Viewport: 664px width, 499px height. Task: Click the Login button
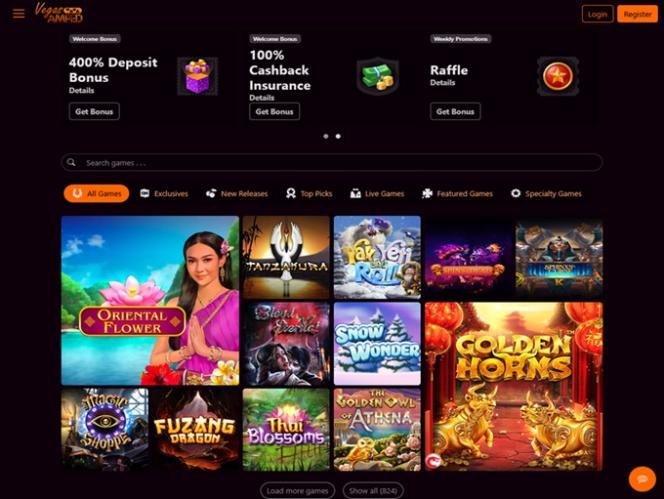(598, 14)
